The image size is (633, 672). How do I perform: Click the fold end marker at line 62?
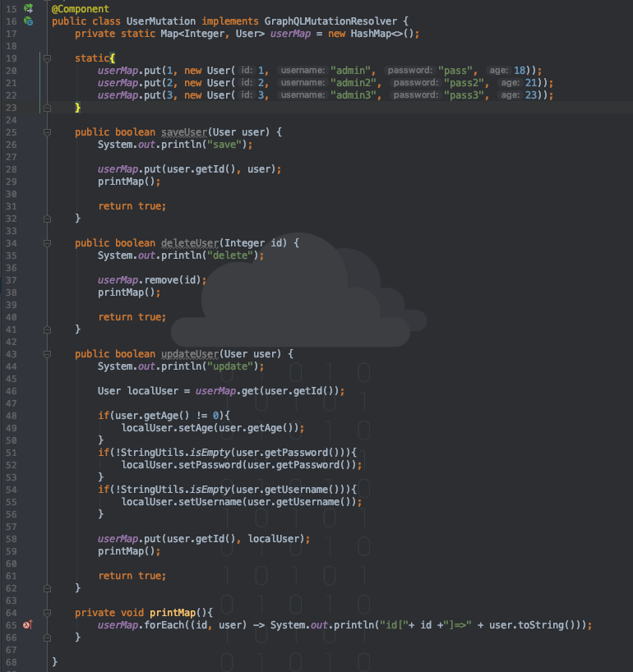[x=47, y=588]
